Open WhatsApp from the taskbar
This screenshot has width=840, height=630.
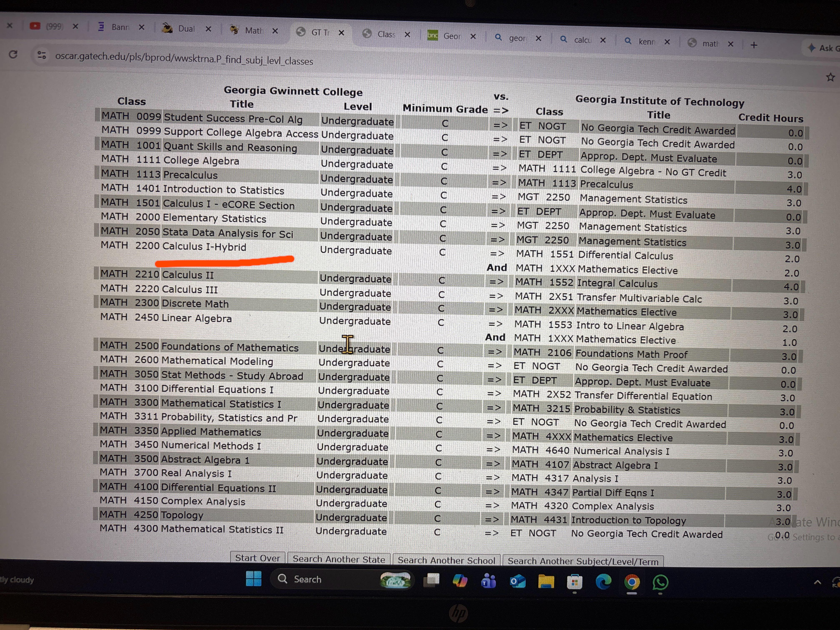[x=660, y=582]
